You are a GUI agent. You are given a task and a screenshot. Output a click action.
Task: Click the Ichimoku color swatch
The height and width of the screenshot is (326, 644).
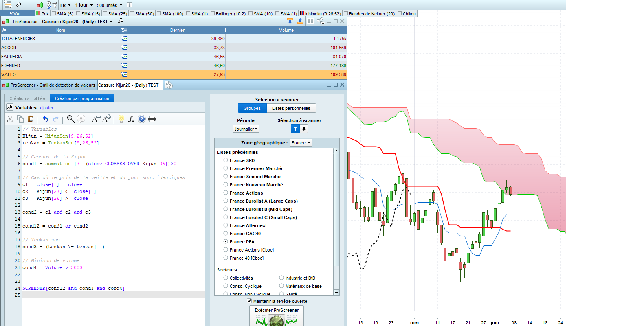(x=302, y=13)
